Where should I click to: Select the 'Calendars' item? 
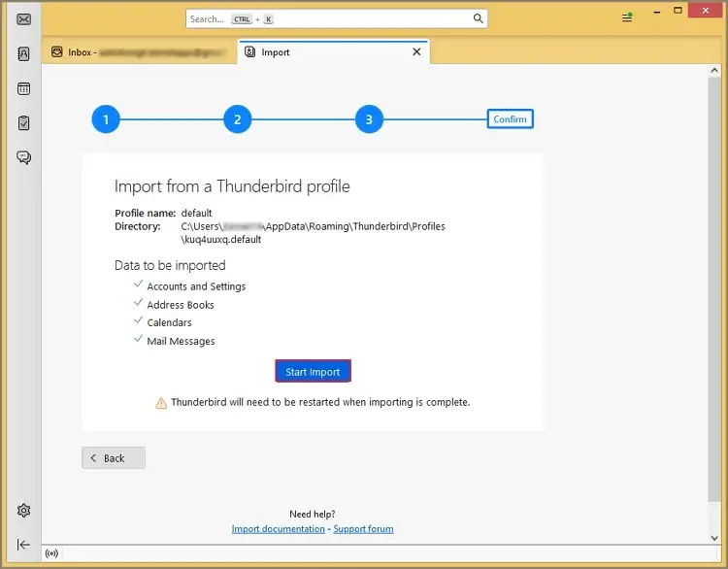click(x=169, y=322)
